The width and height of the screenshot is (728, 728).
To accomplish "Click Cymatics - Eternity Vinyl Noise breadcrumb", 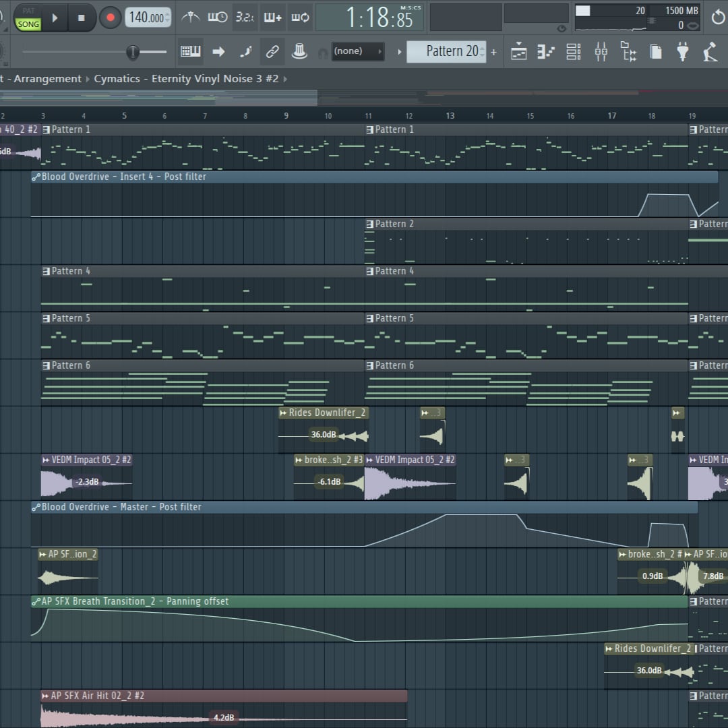I will (186, 79).
